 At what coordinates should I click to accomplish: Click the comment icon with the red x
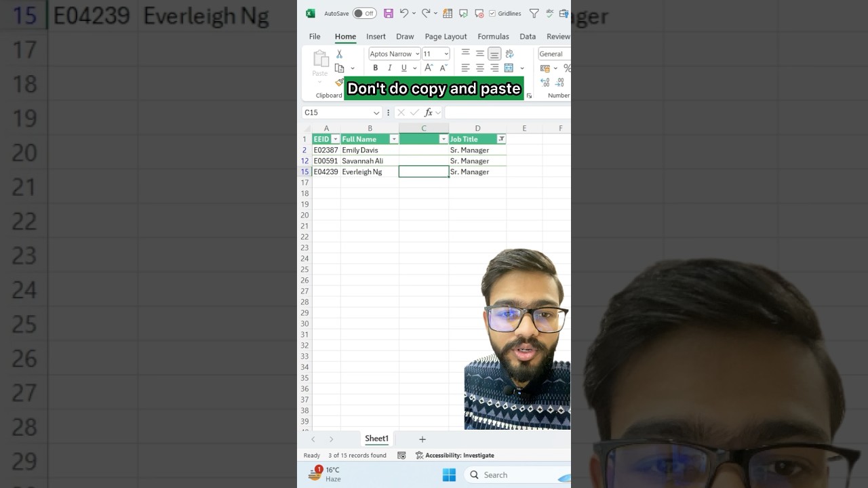coord(479,13)
